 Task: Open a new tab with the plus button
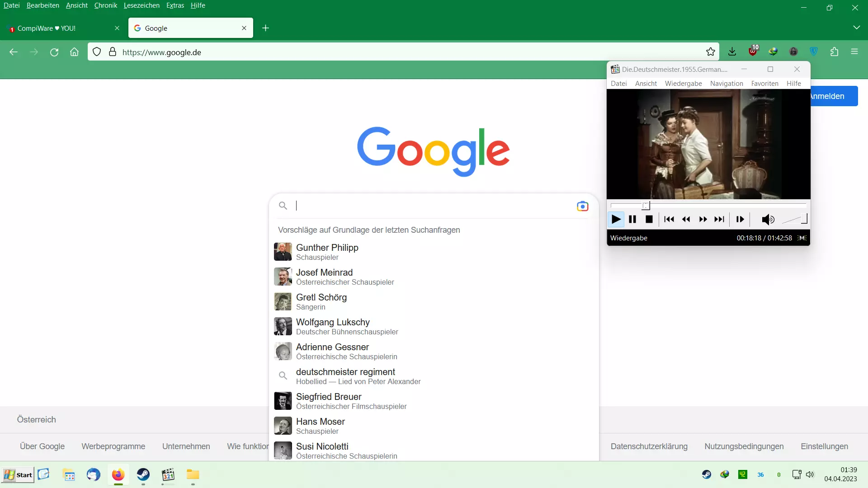(x=266, y=28)
